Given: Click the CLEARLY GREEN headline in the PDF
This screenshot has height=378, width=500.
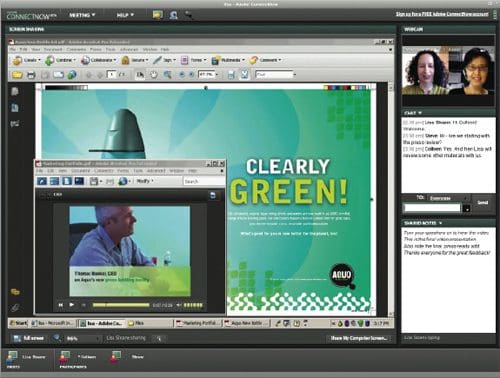Looking at the screenshot, I should pyautogui.click(x=288, y=181).
